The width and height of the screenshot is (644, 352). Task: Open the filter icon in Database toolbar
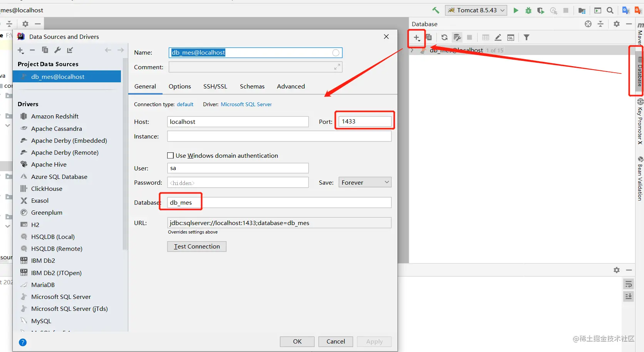coord(527,37)
